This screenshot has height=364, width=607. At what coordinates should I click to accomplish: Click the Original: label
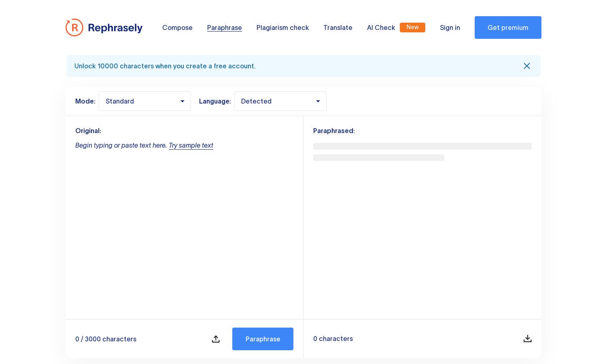pyautogui.click(x=88, y=131)
